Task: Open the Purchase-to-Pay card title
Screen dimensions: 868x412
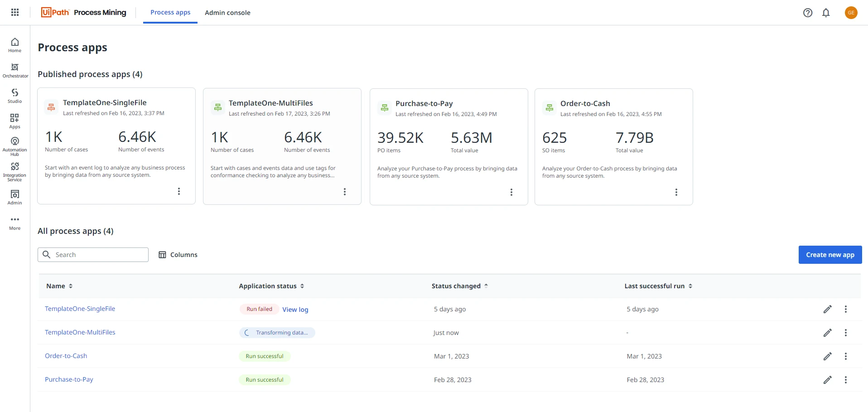Action: tap(424, 104)
